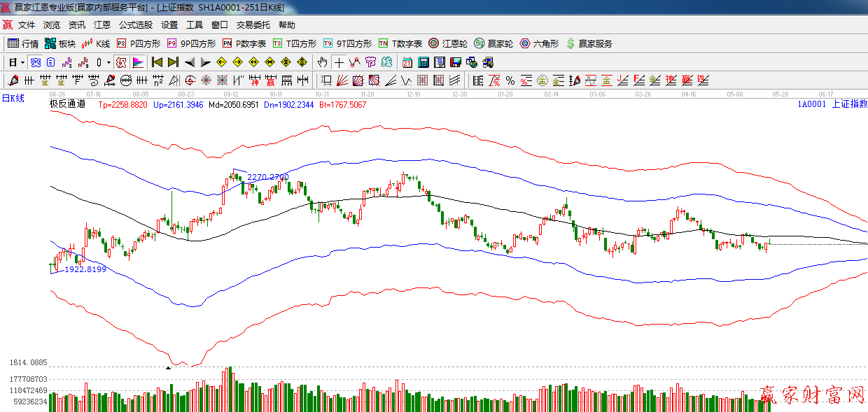Image resolution: width=868 pixels, height=412 pixels.
Task: Open the 公式选股 menu
Action: point(135,24)
